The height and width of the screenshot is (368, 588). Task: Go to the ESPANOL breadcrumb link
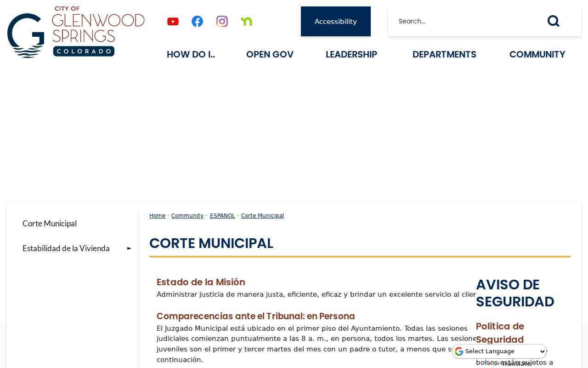click(x=222, y=216)
